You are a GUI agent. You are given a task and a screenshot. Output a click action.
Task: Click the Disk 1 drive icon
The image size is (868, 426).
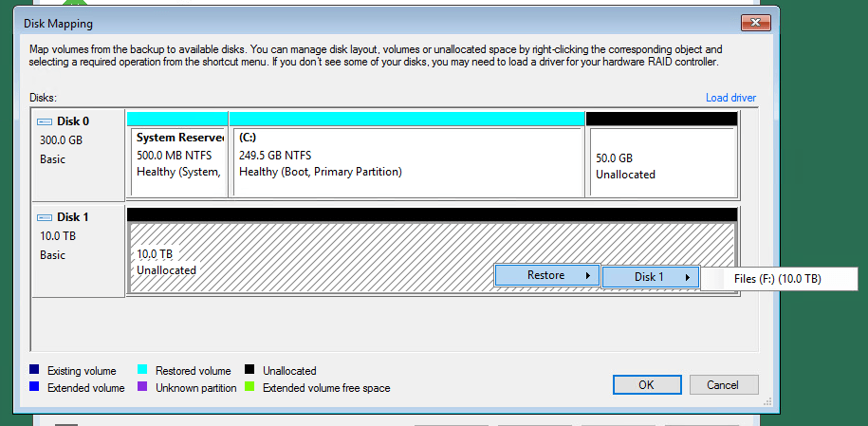pyautogui.click(x=46, y=217)
